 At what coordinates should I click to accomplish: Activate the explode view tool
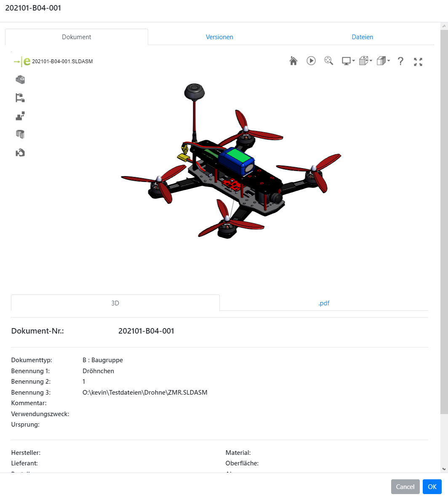point(20,116)
